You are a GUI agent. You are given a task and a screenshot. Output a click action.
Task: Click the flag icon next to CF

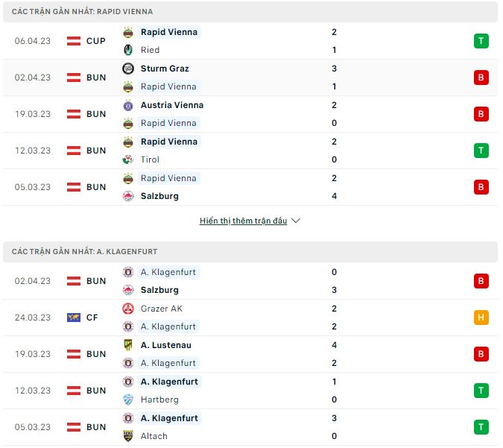pyautogui.click(x=74, y=318)
